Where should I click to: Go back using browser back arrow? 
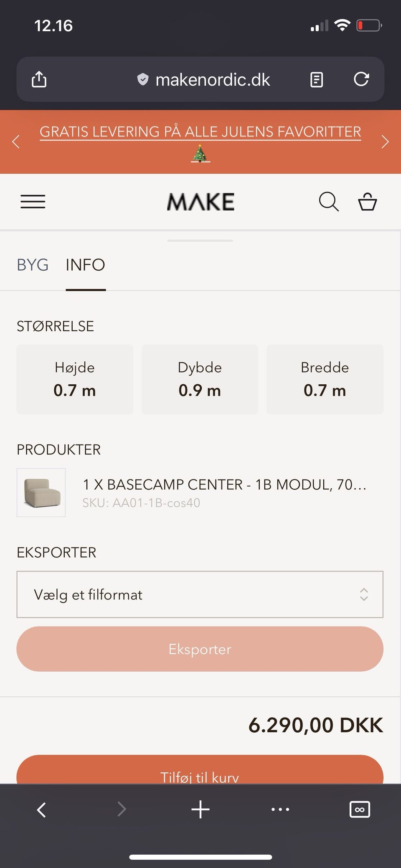tap(41, 809)
